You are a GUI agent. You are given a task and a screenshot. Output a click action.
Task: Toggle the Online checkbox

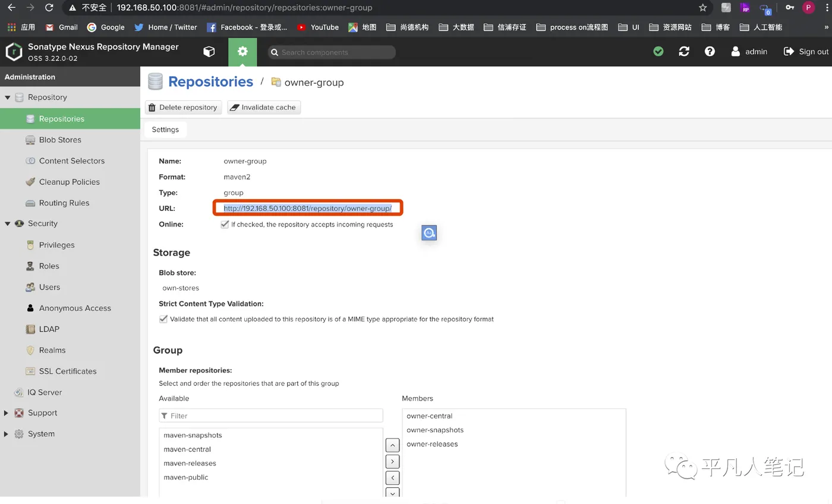[x=225, y=225]
